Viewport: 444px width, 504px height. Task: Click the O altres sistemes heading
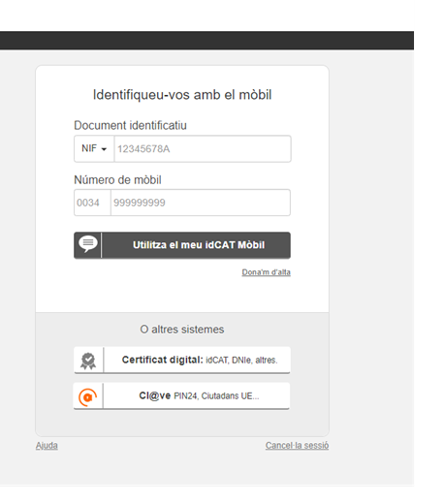pos(182,330)
